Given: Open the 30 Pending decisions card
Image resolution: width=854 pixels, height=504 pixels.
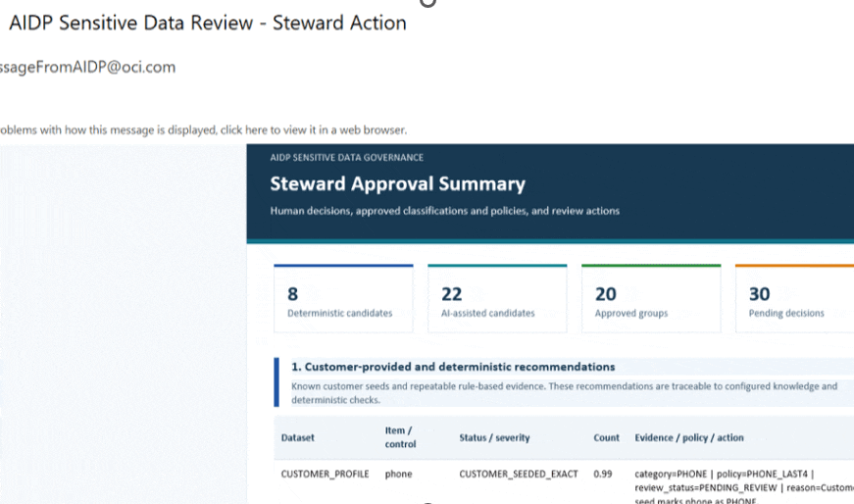Looking at the screenshot, I should pos(794,299).
